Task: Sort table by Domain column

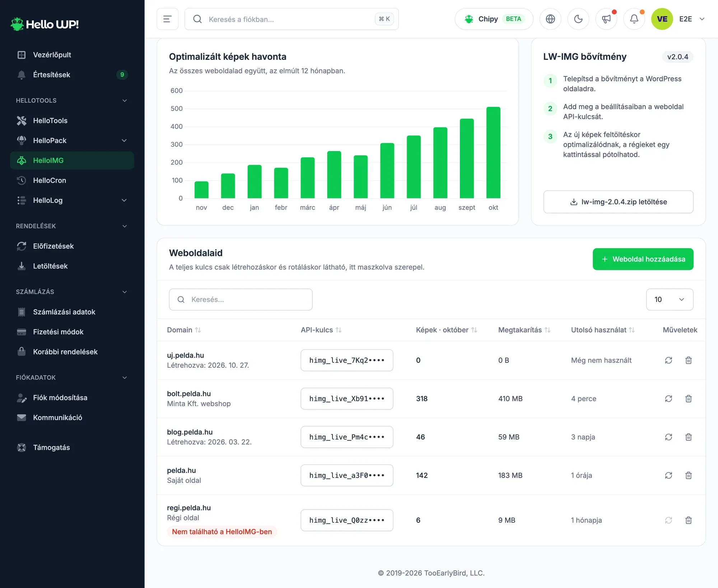Action: tap(184, 330)
